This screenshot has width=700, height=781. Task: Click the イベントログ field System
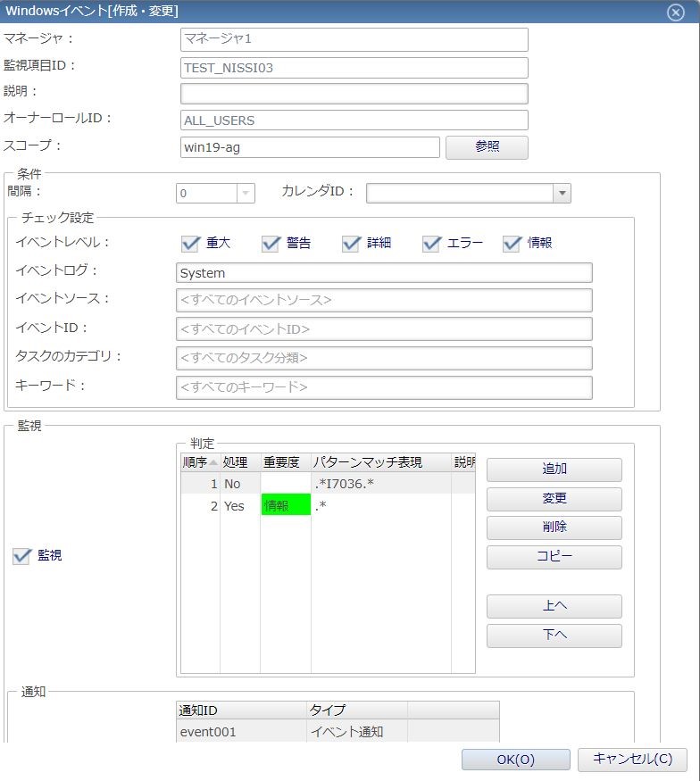[x=384, y=273]
